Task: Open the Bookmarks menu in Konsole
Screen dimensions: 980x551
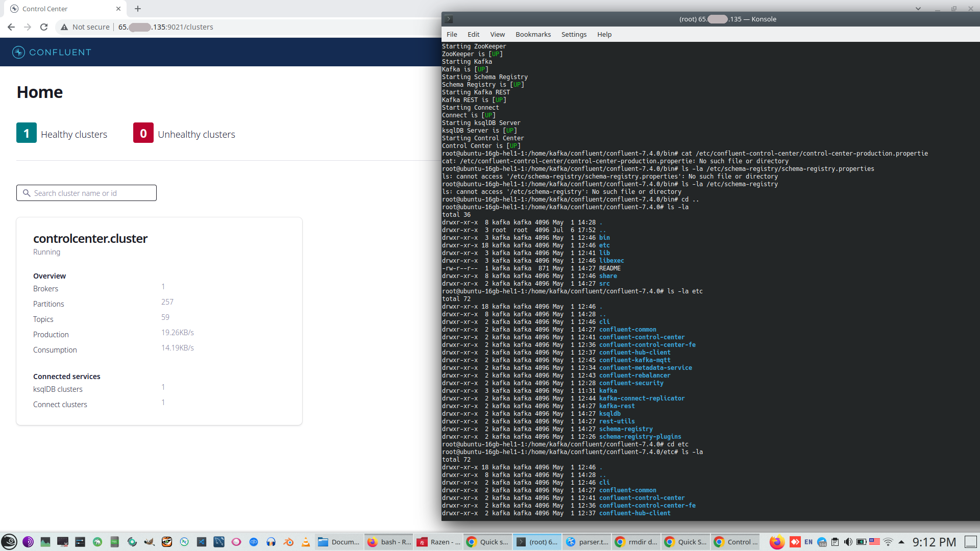Action: (x=533, y=34)
